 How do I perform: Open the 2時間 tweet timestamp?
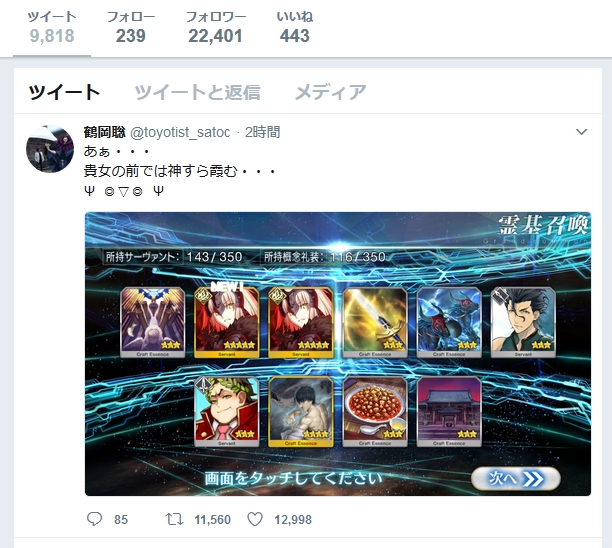click(x=262, y=132)
